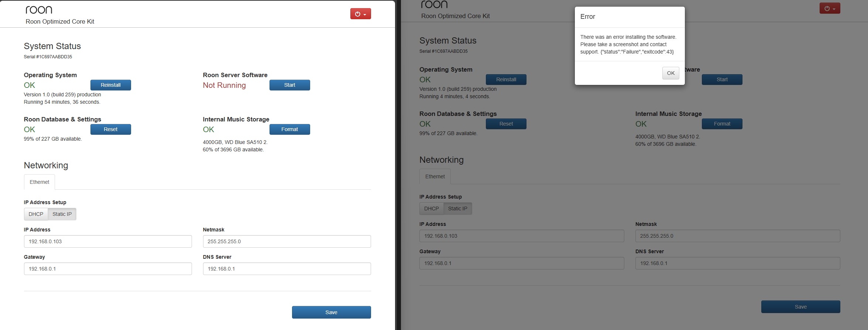
Task: Click Reinstall button in left window
Action: pyautogui.click(x=111, y=85)
